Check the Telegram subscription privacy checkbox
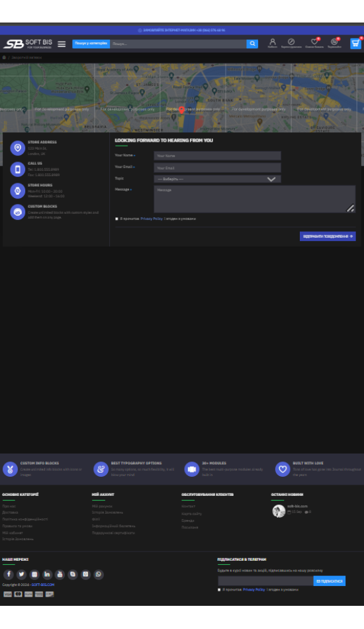The image size is (364, 629). pyautogui.click(x=219, y=589)
